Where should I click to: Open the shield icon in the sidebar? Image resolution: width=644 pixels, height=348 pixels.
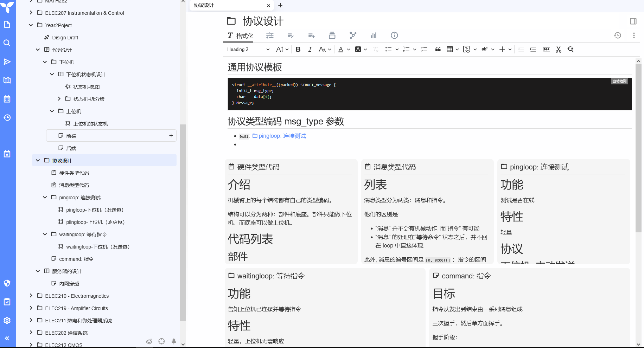[x=7, y=283]
